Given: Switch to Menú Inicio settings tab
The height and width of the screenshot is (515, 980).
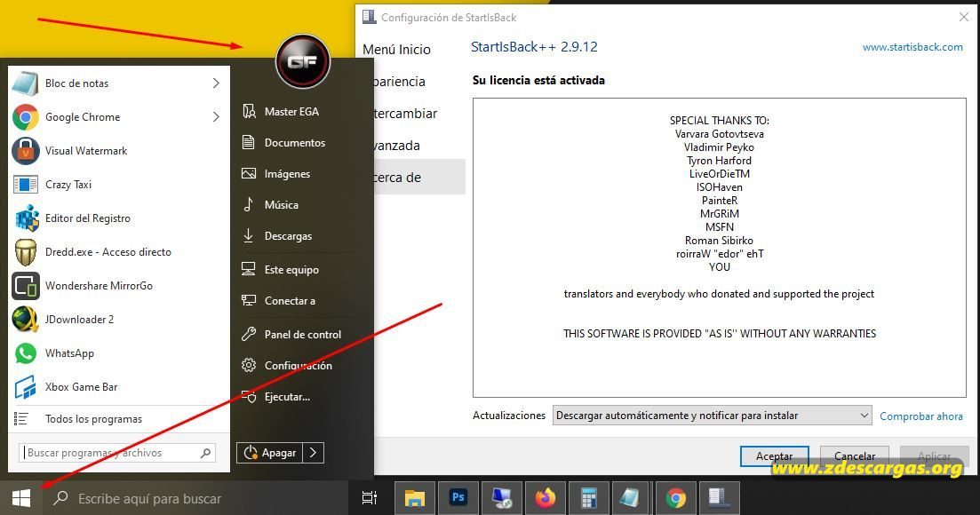Looking at the screenshot, I should point(396,50).
